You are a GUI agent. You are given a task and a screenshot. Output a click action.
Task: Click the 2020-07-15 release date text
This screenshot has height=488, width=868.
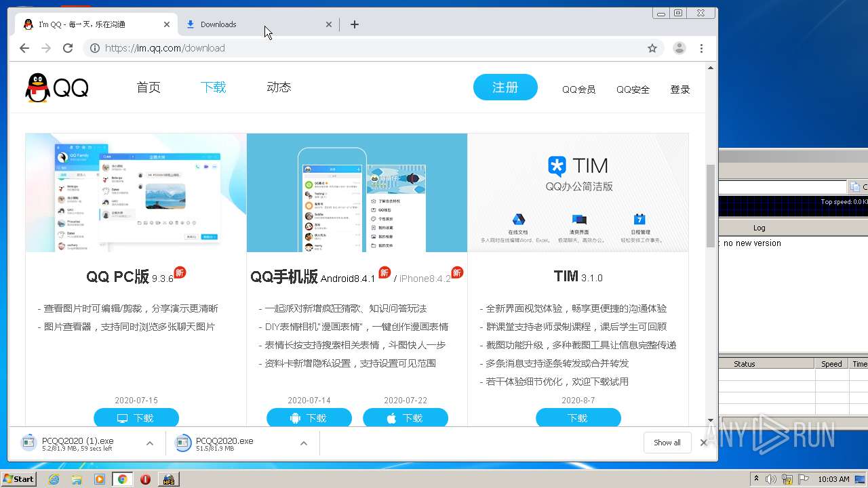pos(136,401)
